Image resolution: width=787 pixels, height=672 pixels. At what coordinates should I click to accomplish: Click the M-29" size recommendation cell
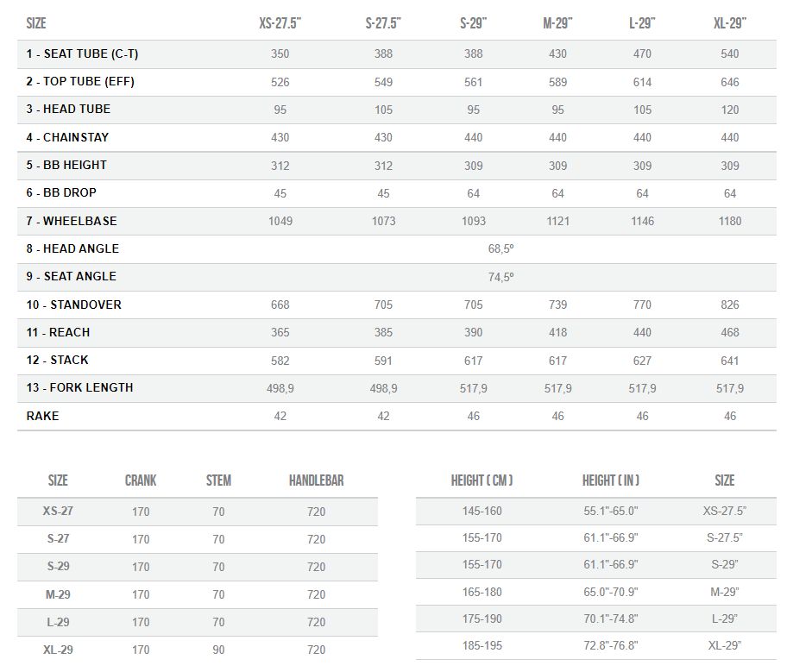click(x=724, y=592)
